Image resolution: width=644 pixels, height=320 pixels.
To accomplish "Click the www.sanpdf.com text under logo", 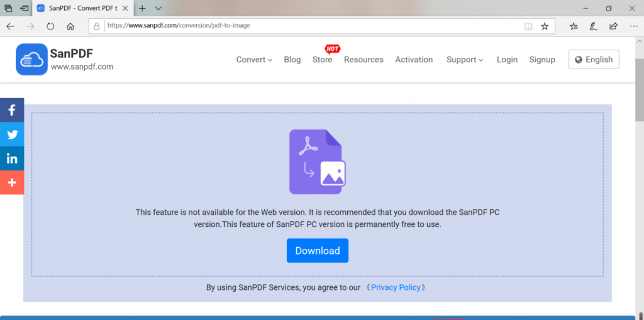I will click(x=82, y=67).
